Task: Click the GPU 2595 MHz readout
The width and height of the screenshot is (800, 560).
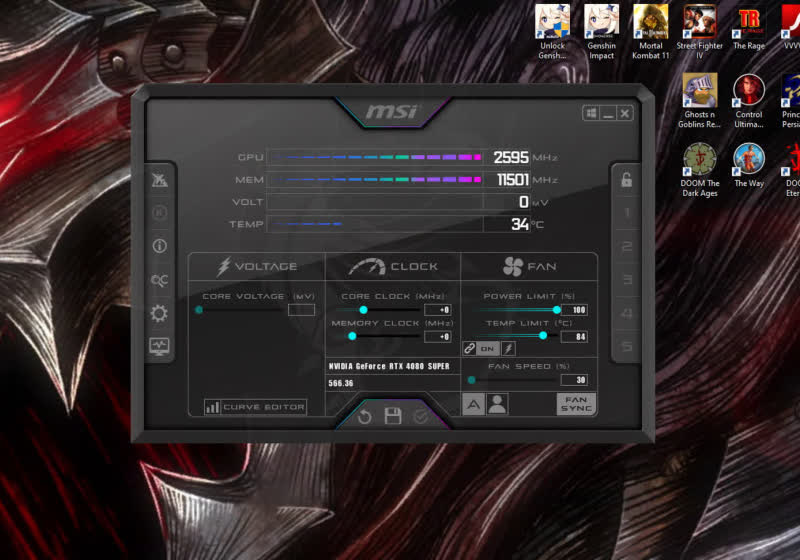Action: pos(511,157)
